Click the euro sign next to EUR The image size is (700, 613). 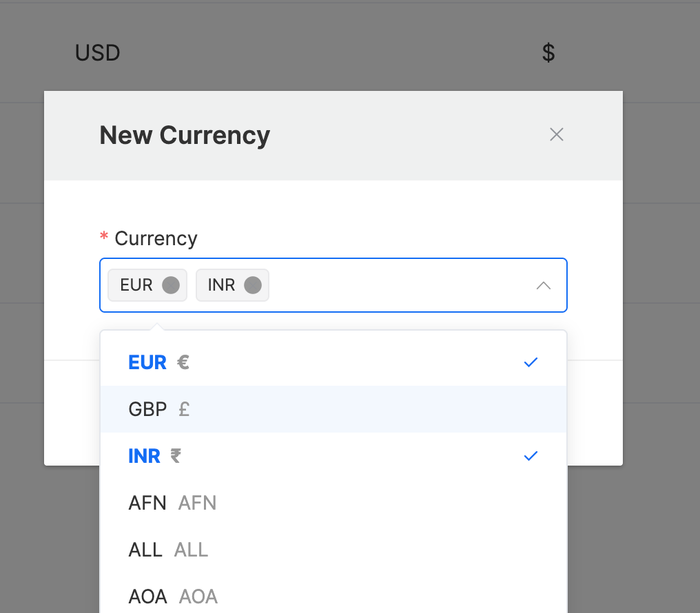183,362
